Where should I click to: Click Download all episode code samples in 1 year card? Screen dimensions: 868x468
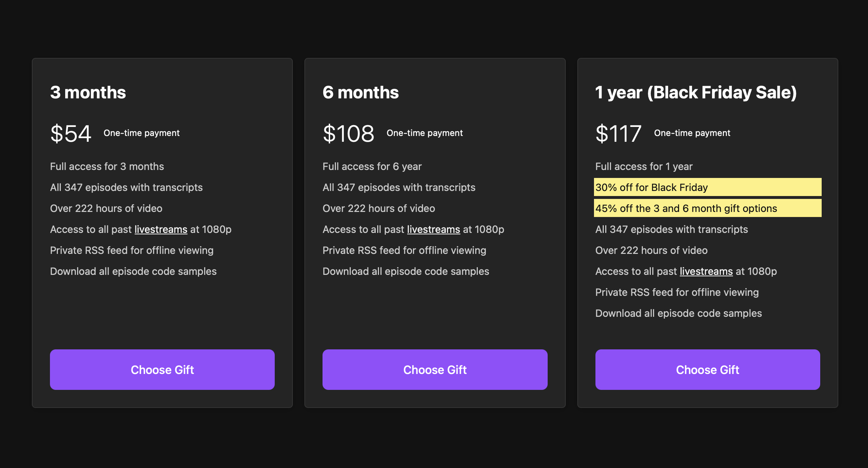click(678, 313)
